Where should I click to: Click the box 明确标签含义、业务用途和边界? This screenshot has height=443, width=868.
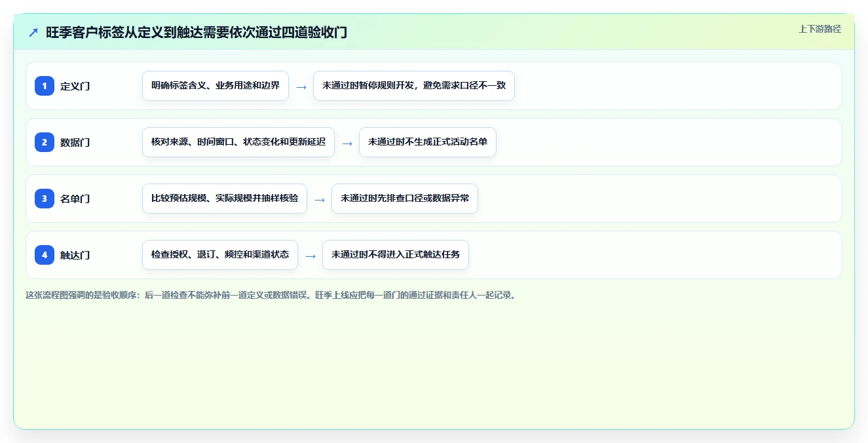point(216,86)
